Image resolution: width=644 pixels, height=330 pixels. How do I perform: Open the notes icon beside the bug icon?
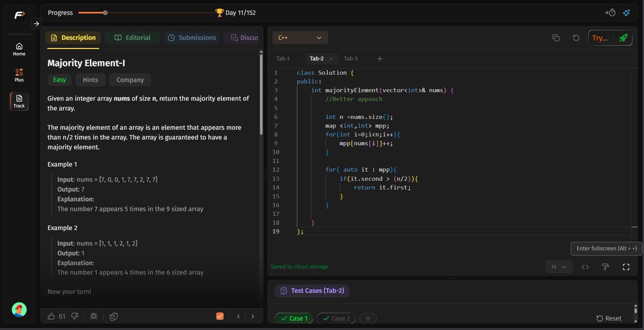114,317
